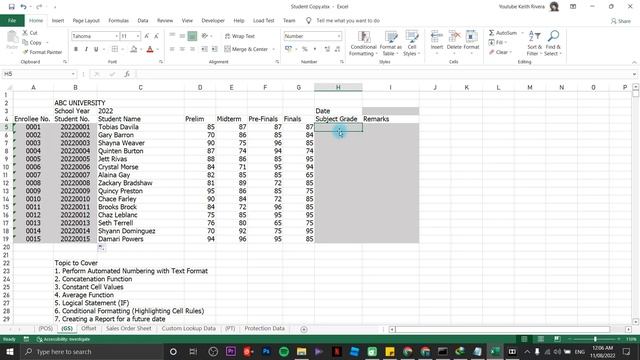Toggle the highlighted Bottom Align button
Viewport: 640px width, 360px height.
(x=192, y=36)
